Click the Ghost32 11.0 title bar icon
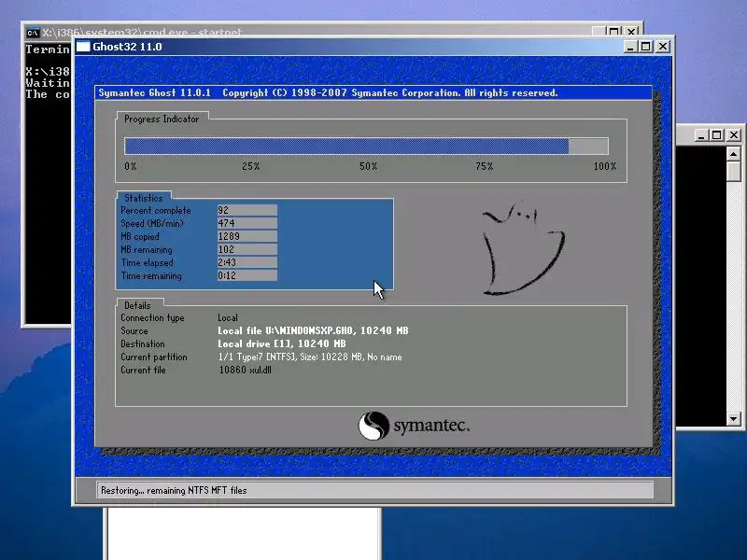This screenshot has height=560, width=747. 83,47
